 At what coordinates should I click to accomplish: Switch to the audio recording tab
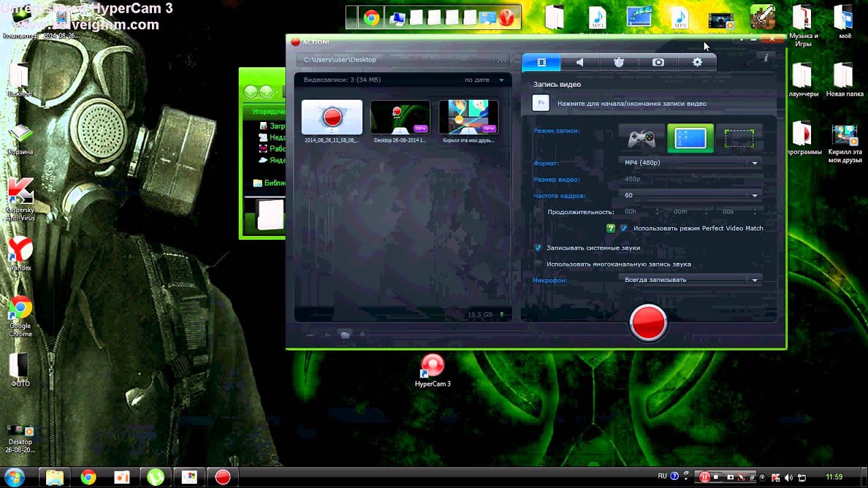580,62
